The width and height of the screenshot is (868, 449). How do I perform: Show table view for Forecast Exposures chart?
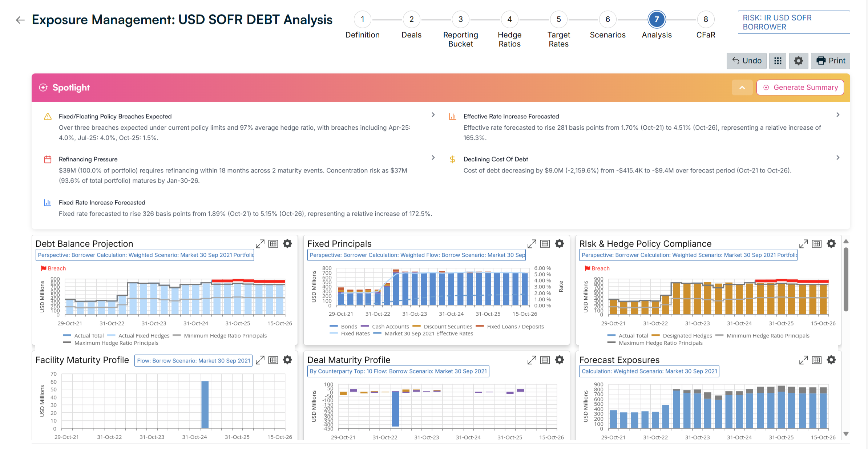(x=817, y=360)
